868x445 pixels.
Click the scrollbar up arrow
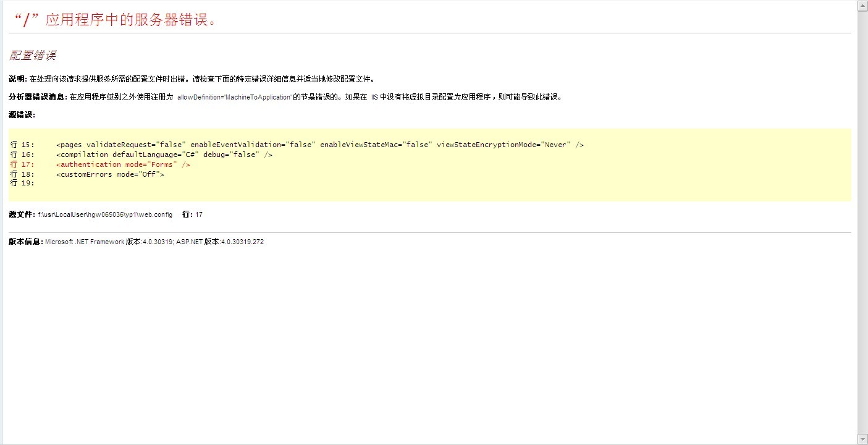pyautogui.click(x=862, y=6)
